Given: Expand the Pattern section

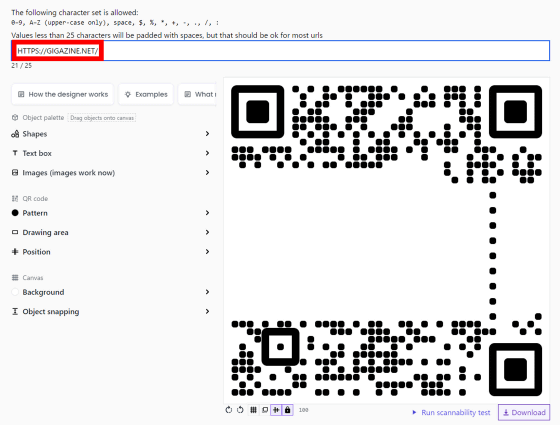Looking at the screenshot, I should [111, 213].
